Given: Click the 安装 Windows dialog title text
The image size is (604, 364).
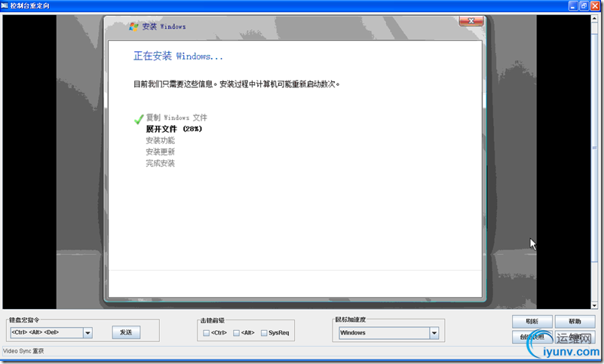Looking at the screenshot, I should click(164, 26).
